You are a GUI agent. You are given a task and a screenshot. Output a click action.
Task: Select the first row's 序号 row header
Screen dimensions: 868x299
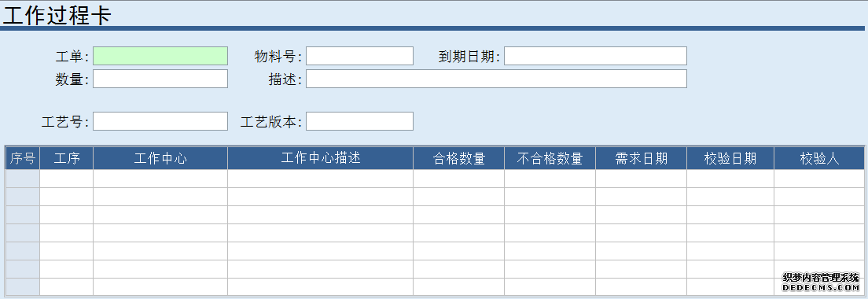23,179
